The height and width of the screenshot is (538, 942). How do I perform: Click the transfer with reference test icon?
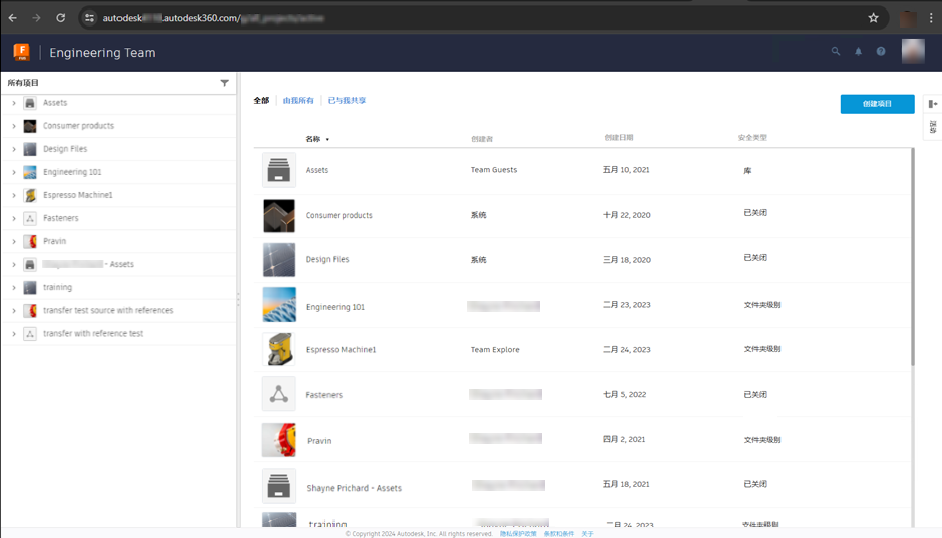point(29,334)
